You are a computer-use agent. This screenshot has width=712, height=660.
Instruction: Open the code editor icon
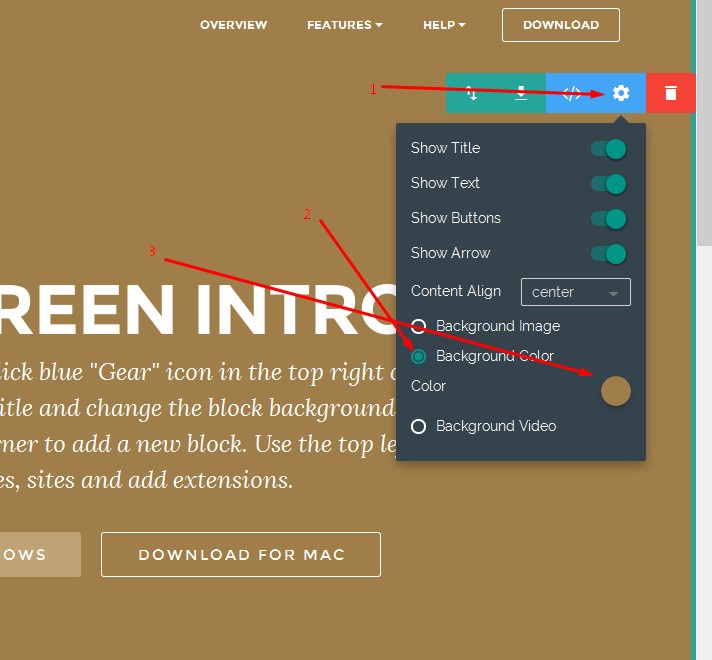(572, 93)
